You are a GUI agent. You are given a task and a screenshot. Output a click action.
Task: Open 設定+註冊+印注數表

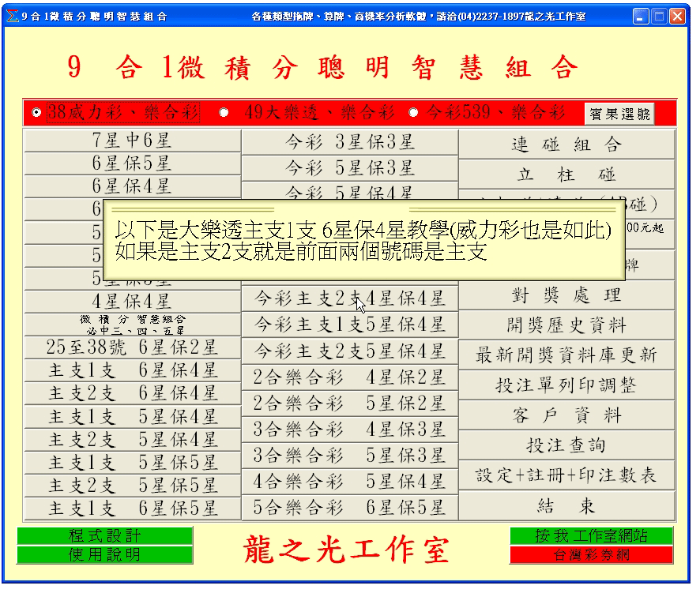[x=567, y=475]
